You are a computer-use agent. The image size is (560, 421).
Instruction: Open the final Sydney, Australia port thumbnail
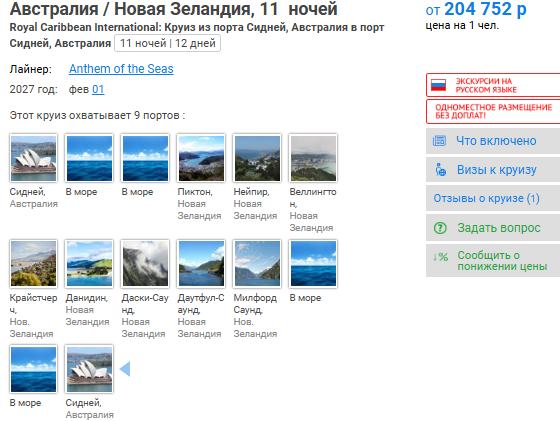pyautogui.click(x=89, y=369)
